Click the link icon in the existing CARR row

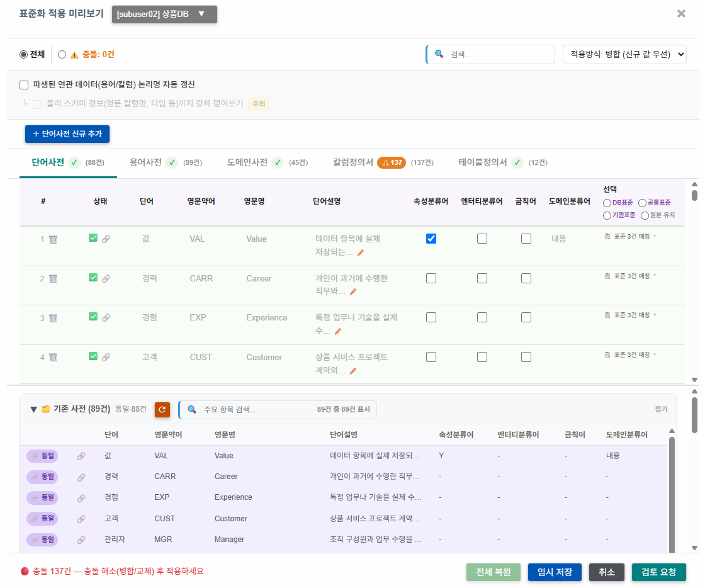tap(81, 477)
